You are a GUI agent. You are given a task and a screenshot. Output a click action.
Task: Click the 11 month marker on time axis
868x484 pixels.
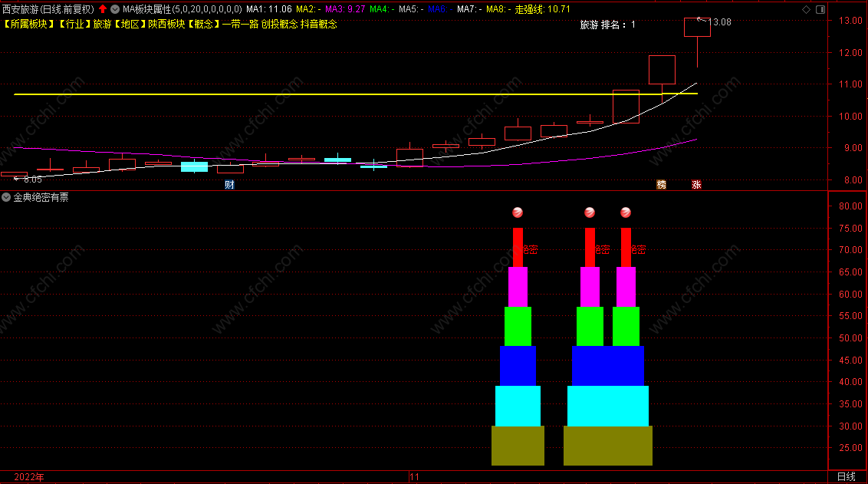pos(415,477)
